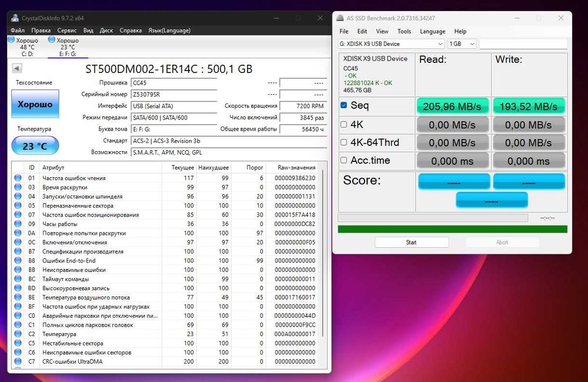
Task: Click the Seq read result 205,96 MB/s
Action: 452,107
